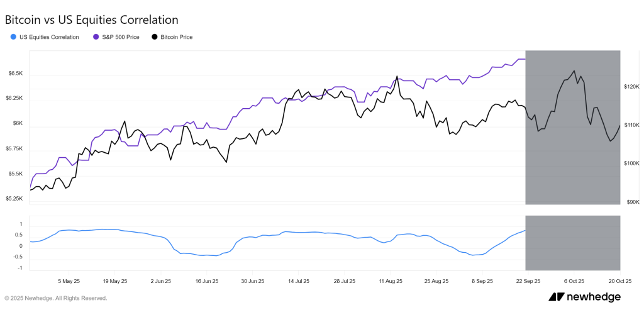The width and height of the screenshot is (644, 310).
Task: Click the newhedge logo icon
Action: 556,297
